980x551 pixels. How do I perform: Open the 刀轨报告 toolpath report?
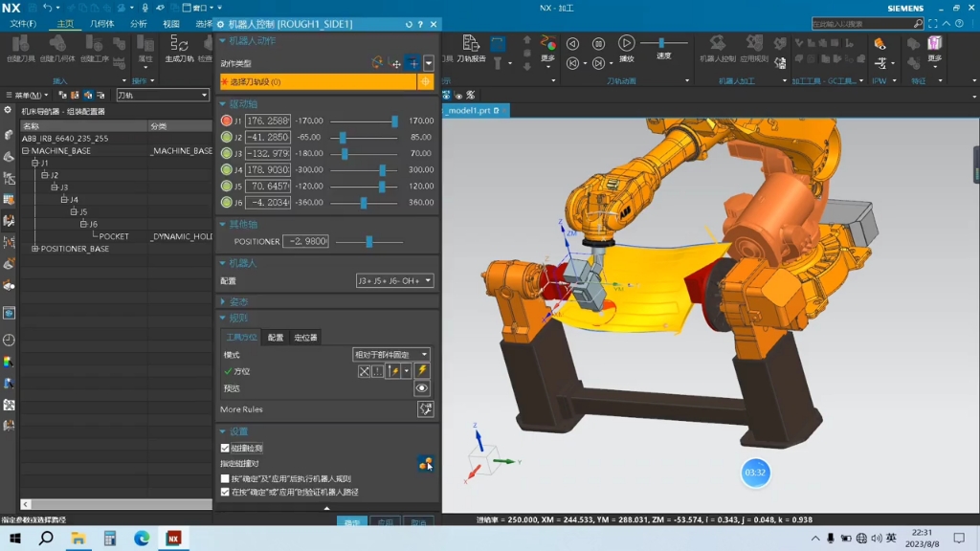[471, 49]
